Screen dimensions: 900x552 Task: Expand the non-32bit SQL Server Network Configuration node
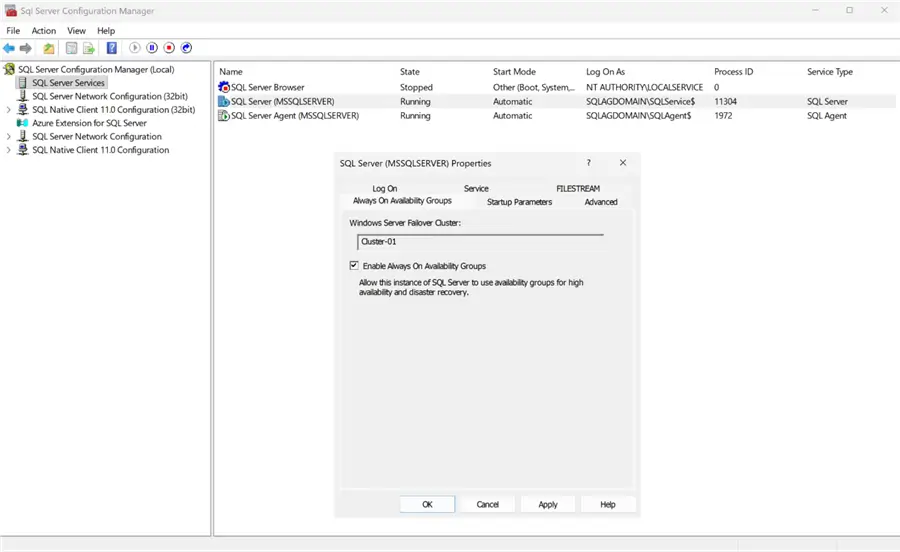coord(8,137)
